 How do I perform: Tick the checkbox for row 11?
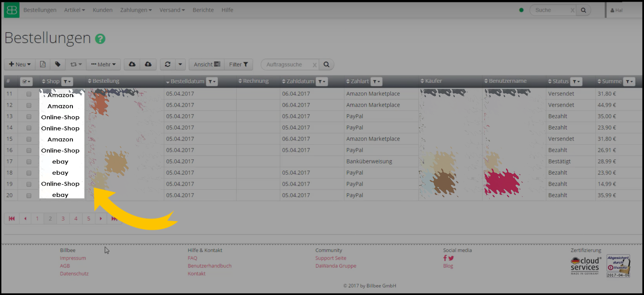click(29, 94)
